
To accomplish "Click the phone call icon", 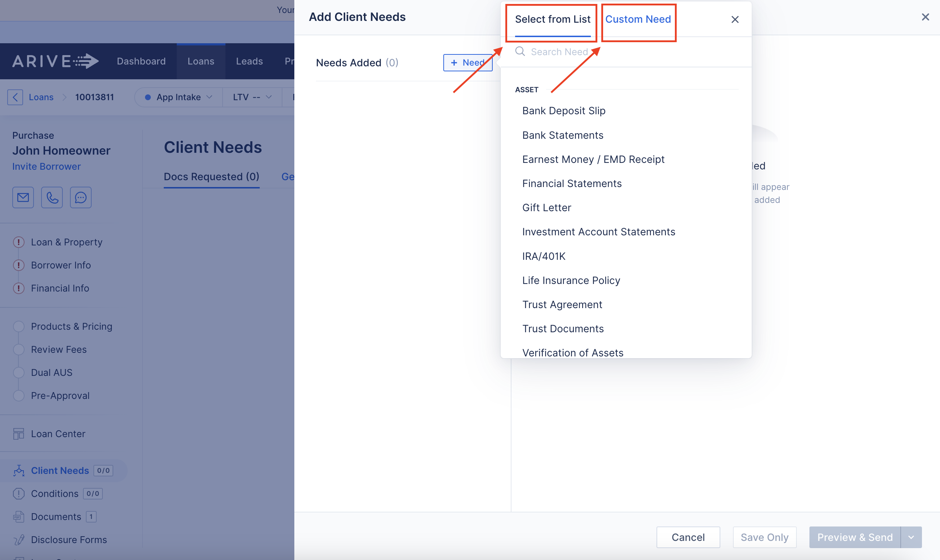I will click(x=52, y=197).
